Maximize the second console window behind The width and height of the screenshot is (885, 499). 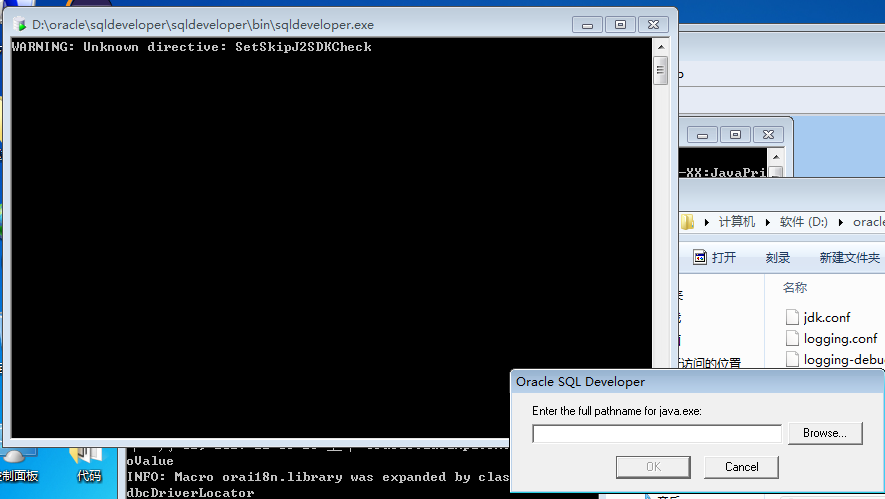click(735, 135)
